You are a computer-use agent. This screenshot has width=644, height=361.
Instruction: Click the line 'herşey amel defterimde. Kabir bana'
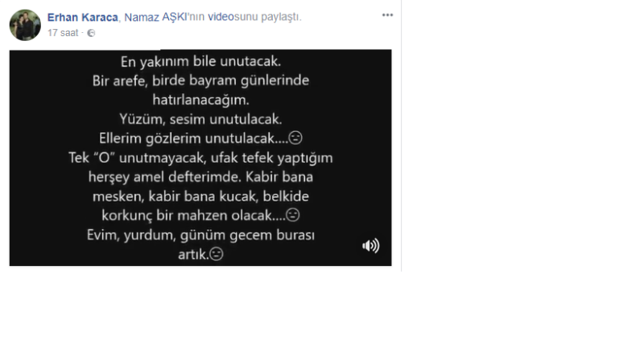point(200,177)
